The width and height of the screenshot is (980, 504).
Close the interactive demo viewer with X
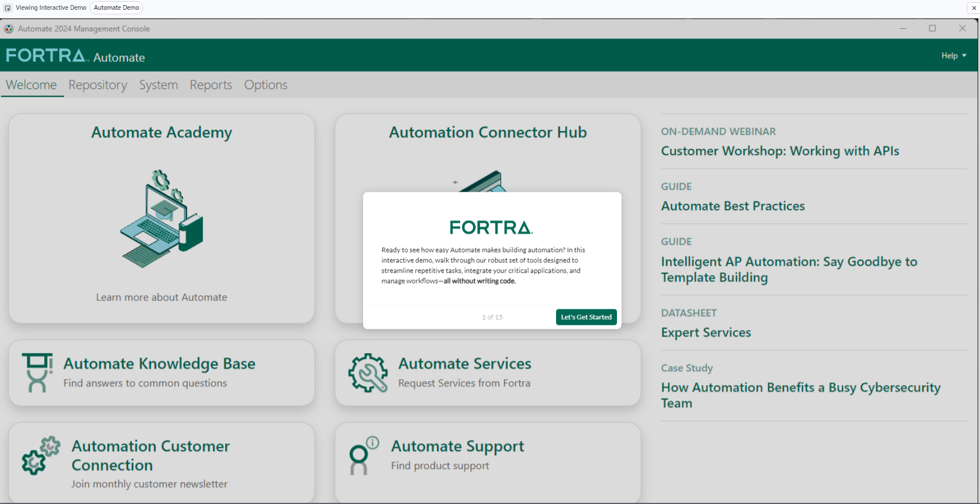tap(974, 8)
